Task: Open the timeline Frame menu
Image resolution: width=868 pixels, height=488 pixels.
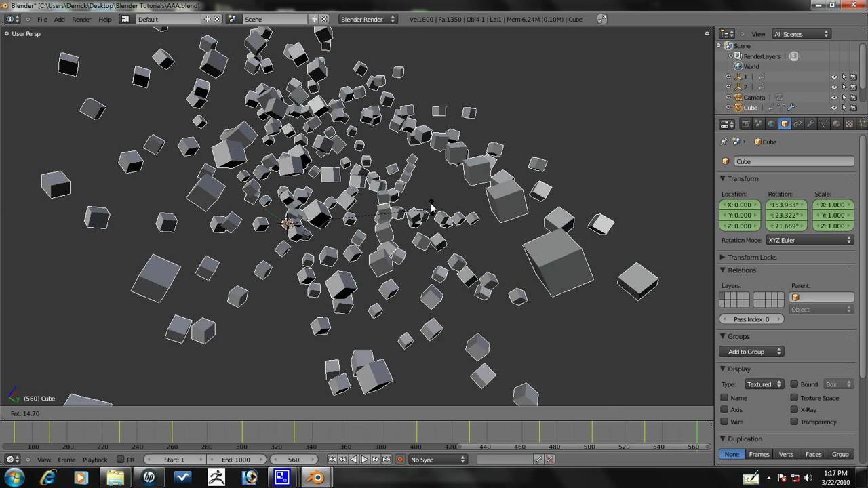Action: [x=66, y=460]
